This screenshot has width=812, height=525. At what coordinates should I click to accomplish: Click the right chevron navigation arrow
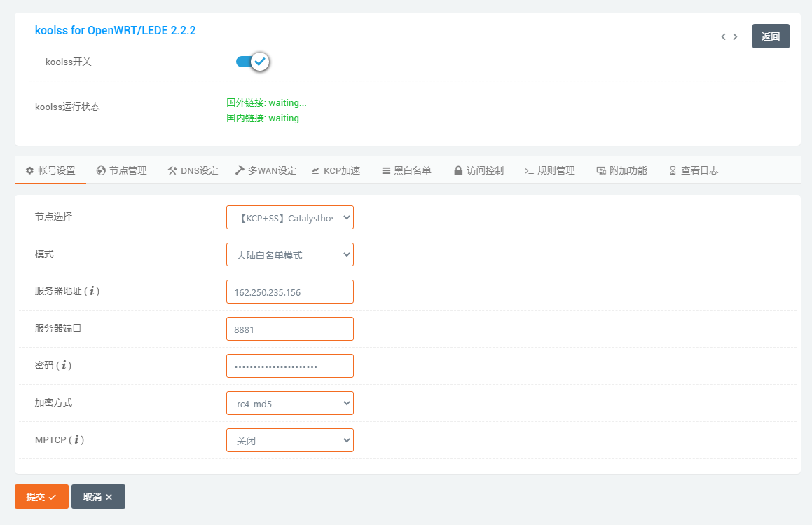click(x=735, y=36)
